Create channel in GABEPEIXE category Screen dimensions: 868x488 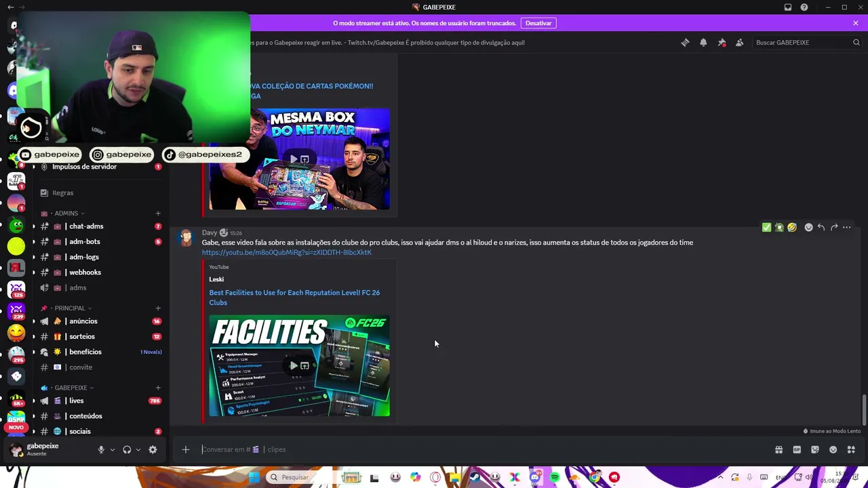coord(158,388)
